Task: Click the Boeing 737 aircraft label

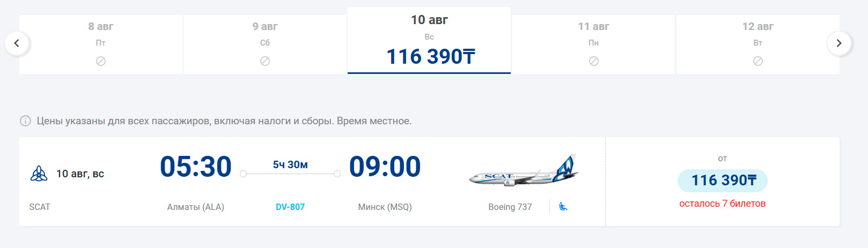Action: click(x=510, y=207)
